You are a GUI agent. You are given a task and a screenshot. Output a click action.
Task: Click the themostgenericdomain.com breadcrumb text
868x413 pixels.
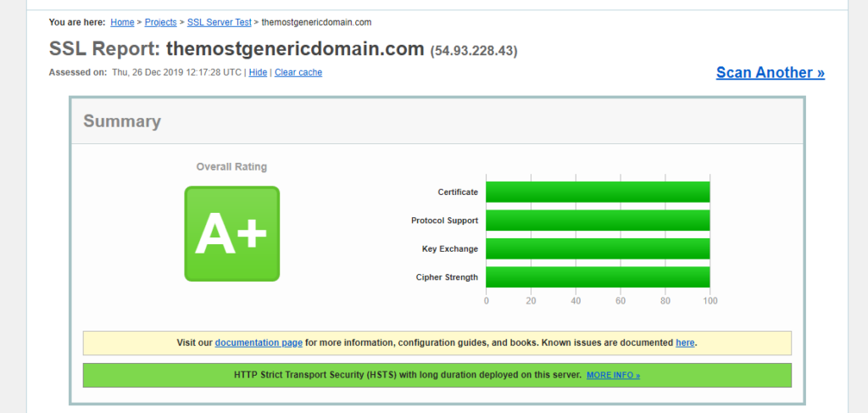(316, 22)
